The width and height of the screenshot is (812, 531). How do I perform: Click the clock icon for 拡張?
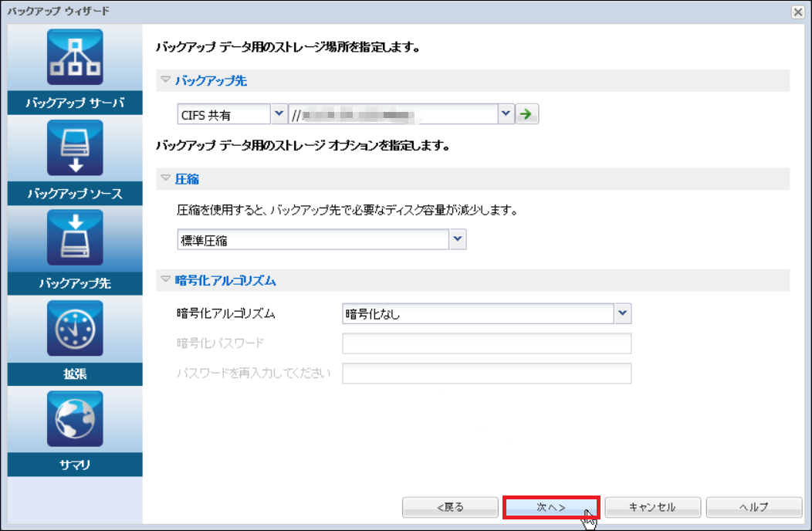[75, 329]
